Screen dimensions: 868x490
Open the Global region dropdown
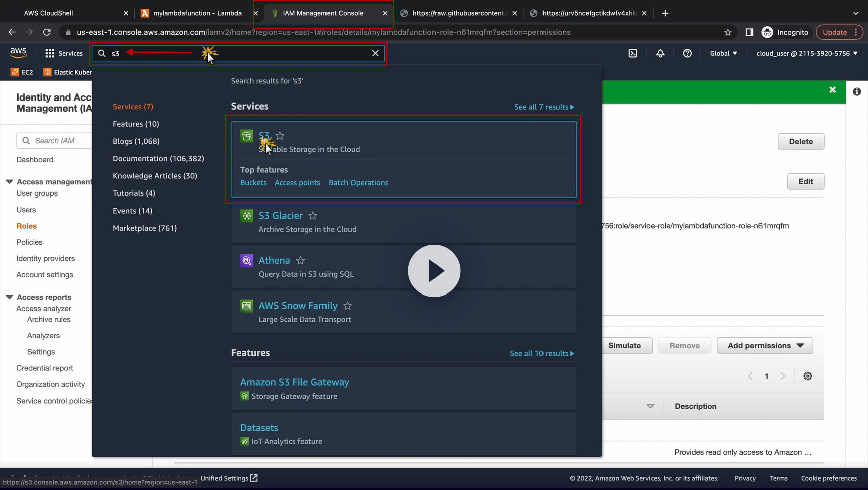coord(723,53)
